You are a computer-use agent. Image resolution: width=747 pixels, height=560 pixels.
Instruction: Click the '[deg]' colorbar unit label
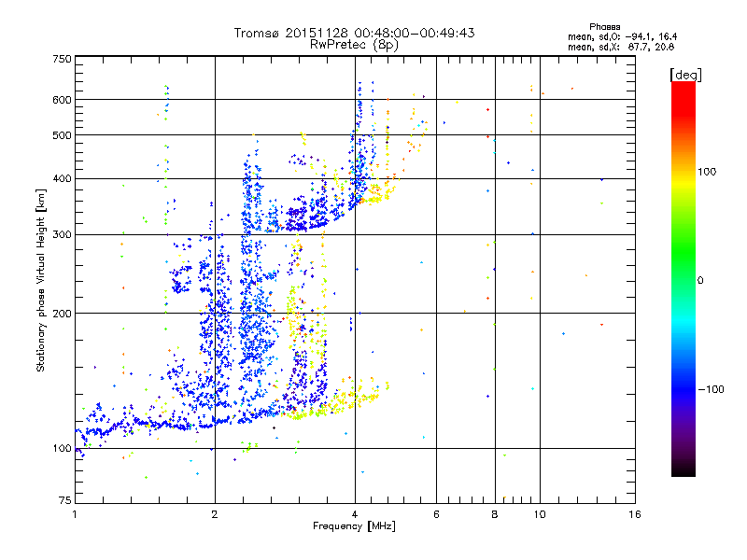click(685, 75)
